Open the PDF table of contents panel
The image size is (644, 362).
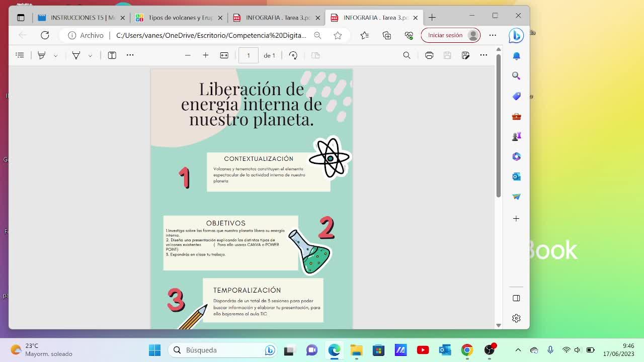point(20,55)
